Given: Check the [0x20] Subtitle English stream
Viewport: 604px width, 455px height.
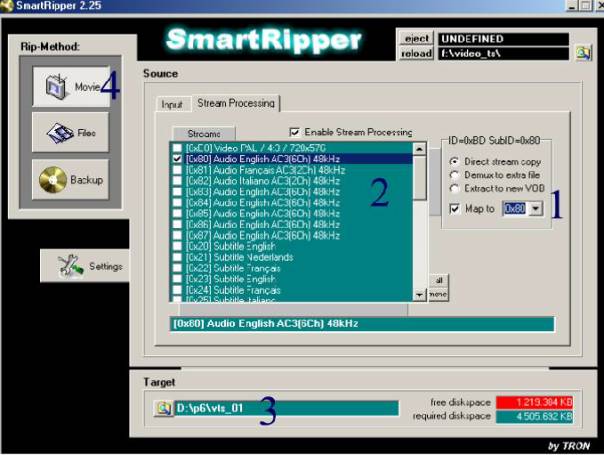Looking at the screenshot, I should coord(177,246).
